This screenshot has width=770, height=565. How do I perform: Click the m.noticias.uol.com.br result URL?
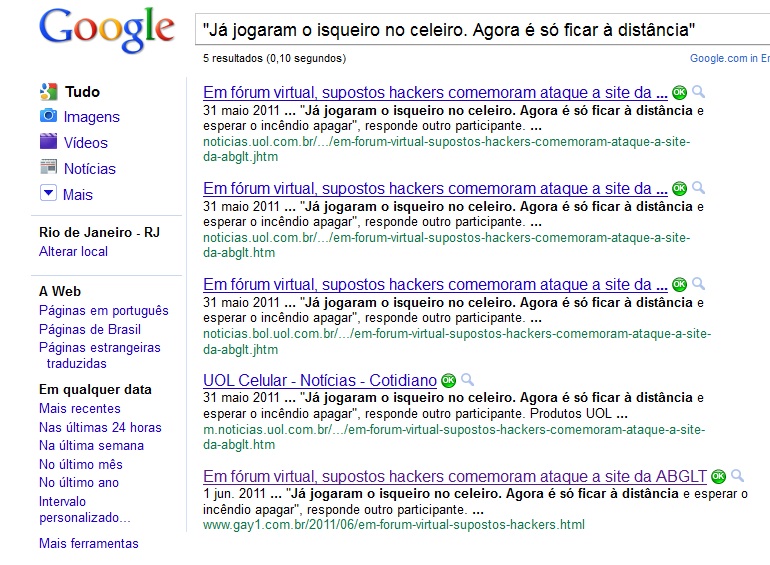(x=454, y=437)
